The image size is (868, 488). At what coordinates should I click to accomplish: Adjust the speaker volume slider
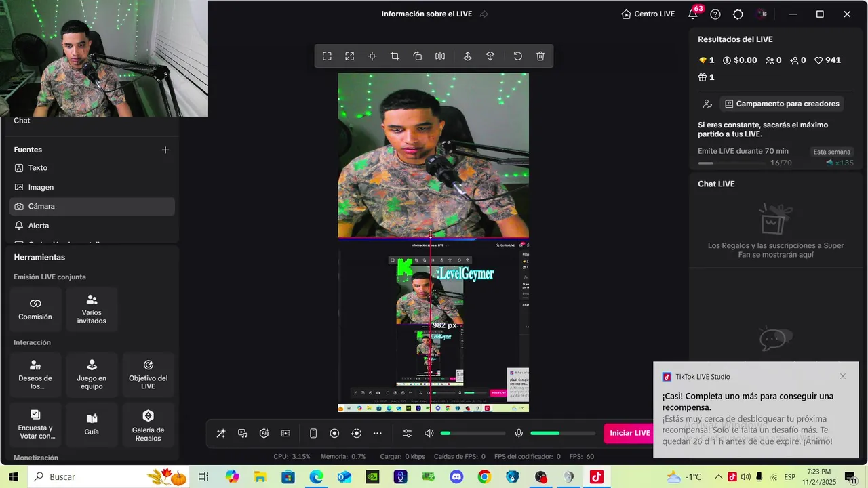(x=473, y=433)
